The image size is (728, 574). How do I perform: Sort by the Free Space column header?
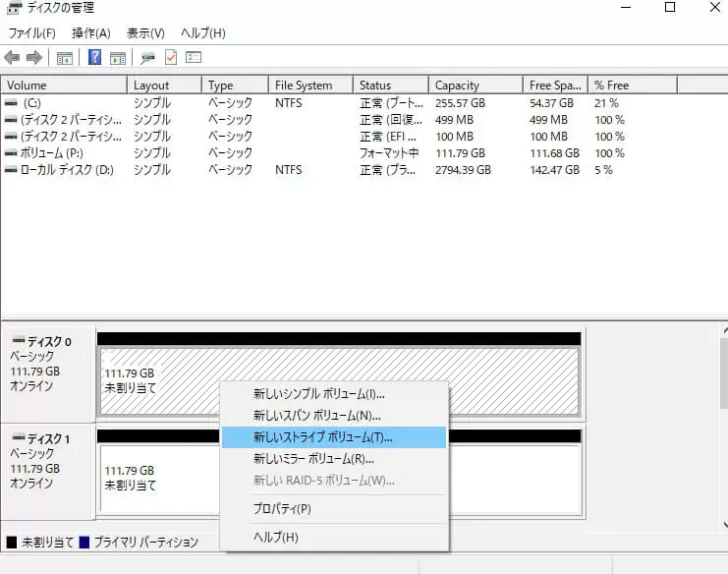point(555,86)
